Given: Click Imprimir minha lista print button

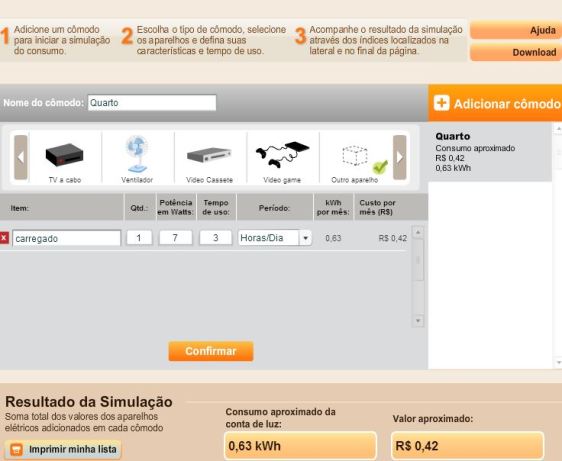Looking at the screenshot, I should (63, 449).
